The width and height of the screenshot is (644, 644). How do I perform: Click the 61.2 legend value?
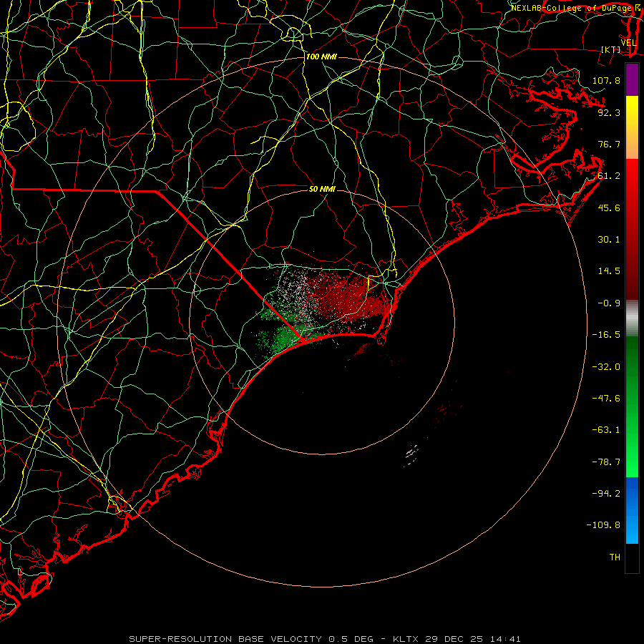609,176
